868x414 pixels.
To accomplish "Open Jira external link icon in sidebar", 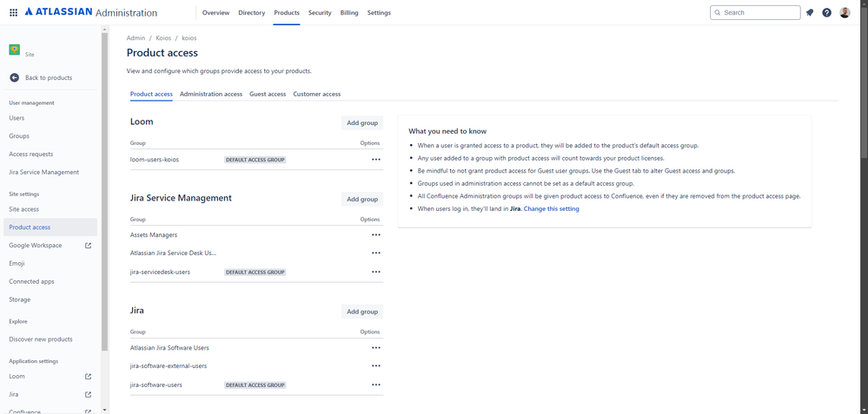I will 88,395.
